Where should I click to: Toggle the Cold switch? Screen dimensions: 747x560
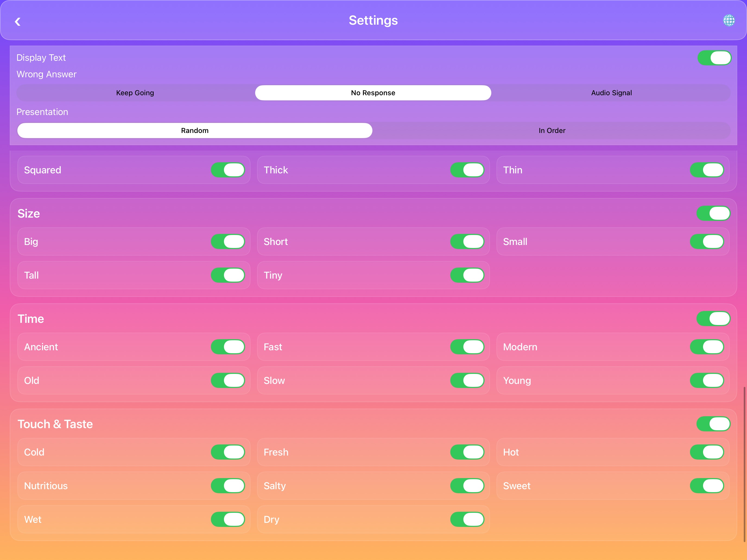pos(228,452)
